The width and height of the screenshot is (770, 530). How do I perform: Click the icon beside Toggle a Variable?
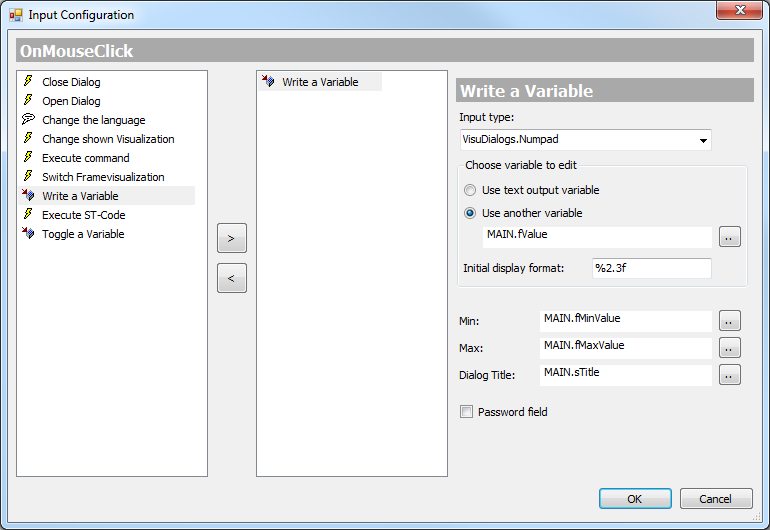[x=28, y=233]
